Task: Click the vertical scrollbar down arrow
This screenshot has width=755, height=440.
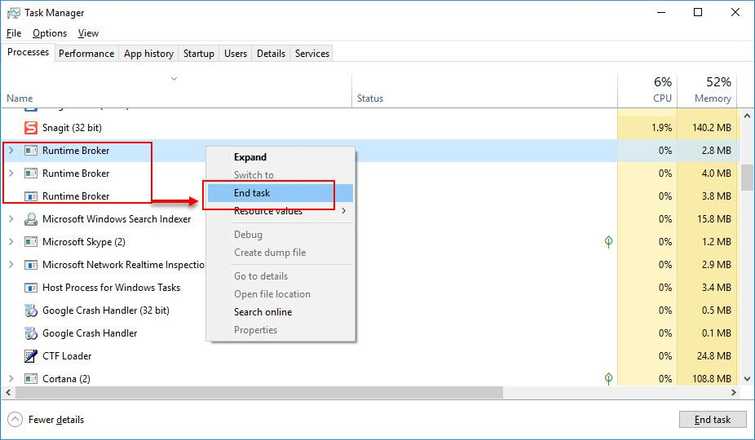Action: 747,379
